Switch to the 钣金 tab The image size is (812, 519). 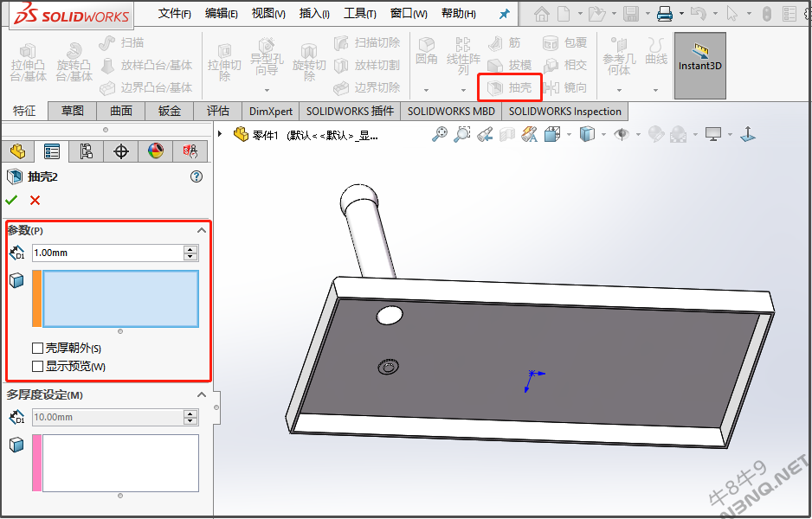click(x=170, y=112)
